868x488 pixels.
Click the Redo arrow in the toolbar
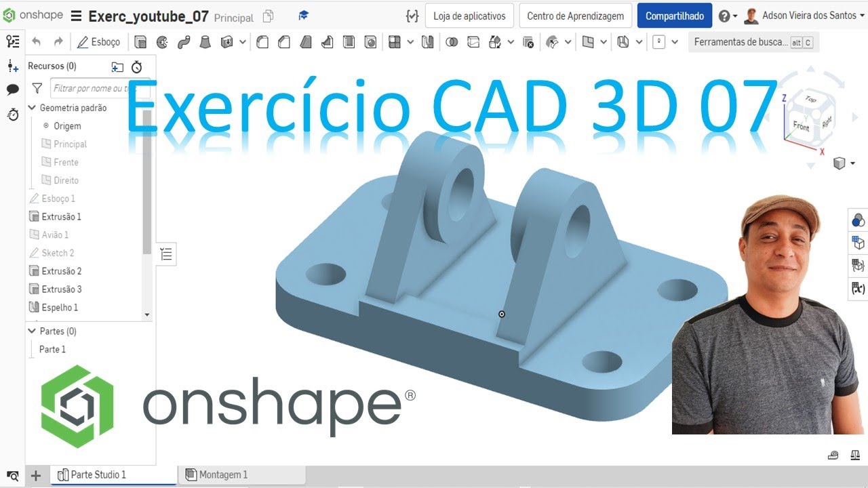pyautogui.click(x=58, y=42)
